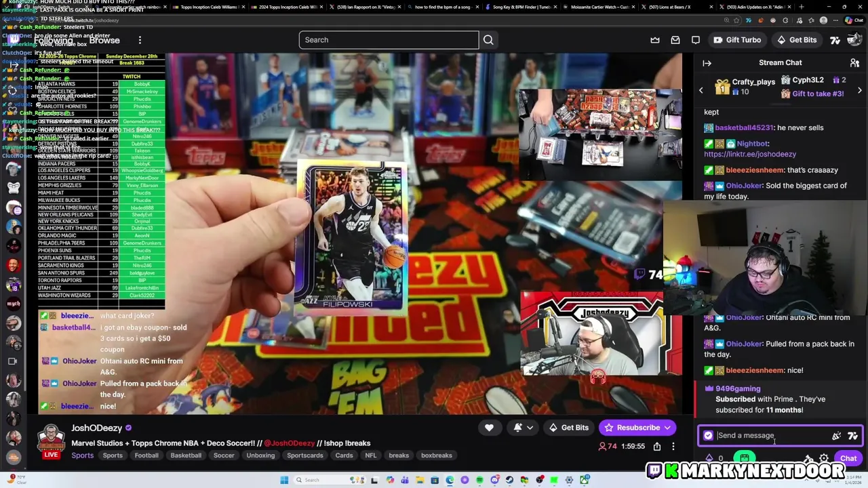Image resolution: width=868 pixels, height=488 pixels.
Task: Click JoshODeezy channel avatar with LIVE badge
Action: [51, 441]
